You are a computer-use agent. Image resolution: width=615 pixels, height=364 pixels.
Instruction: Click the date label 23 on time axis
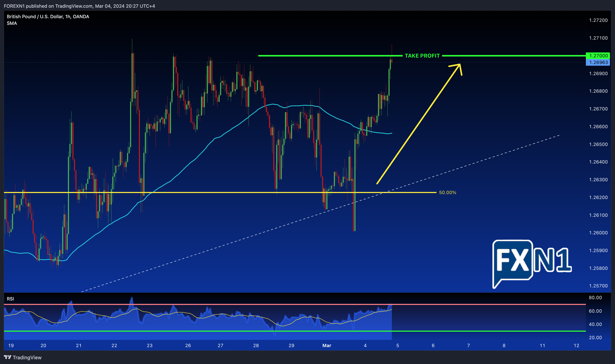[150, 345]
